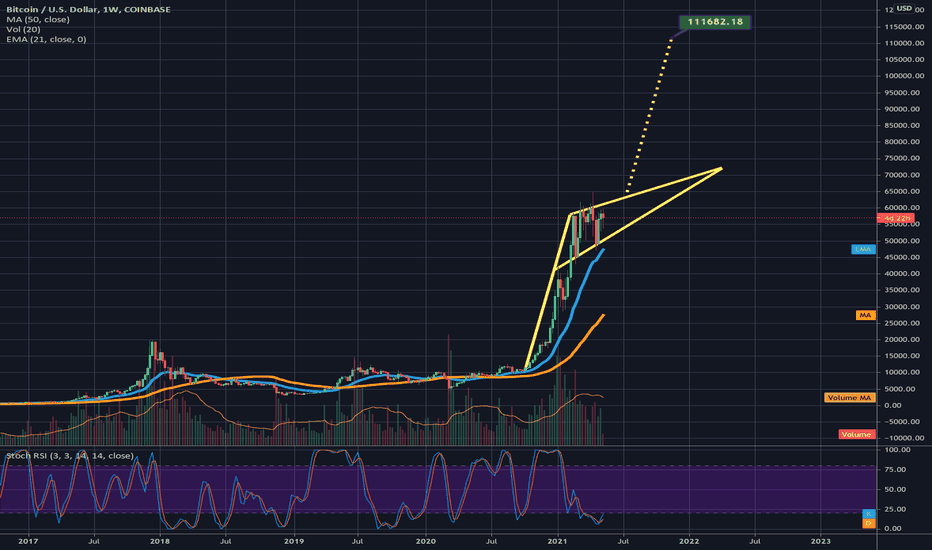Click the 2018 label on time axis

(159, 541)
